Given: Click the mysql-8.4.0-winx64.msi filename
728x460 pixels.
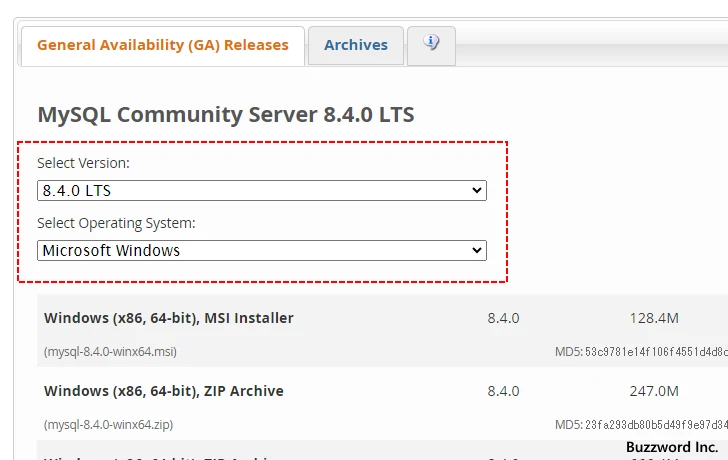Looking at the screenshot, I should pos(110,352).
